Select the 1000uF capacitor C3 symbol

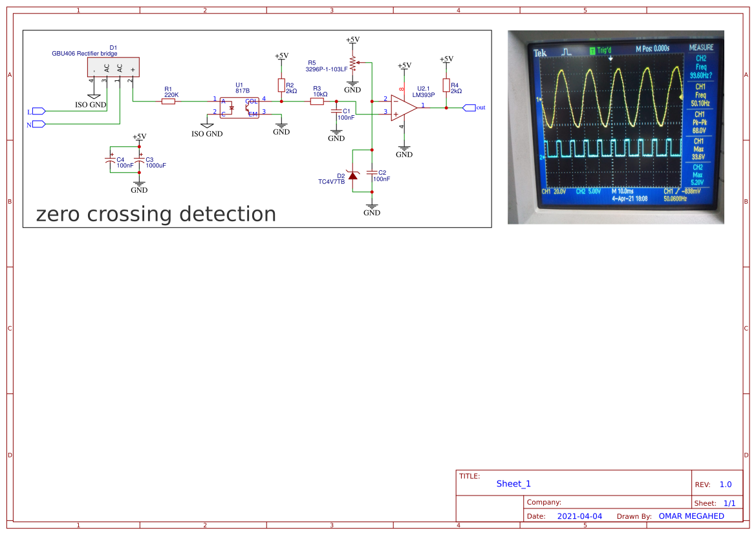139,160
